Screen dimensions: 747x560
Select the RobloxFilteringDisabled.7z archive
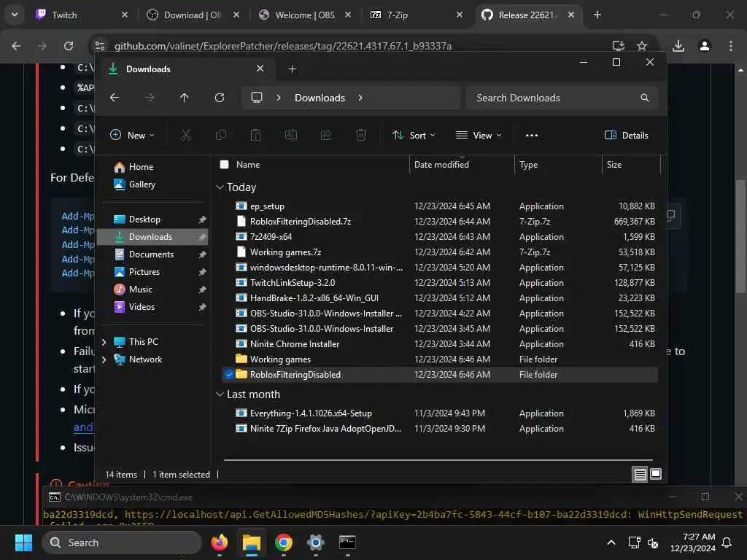tap(300, 222)
